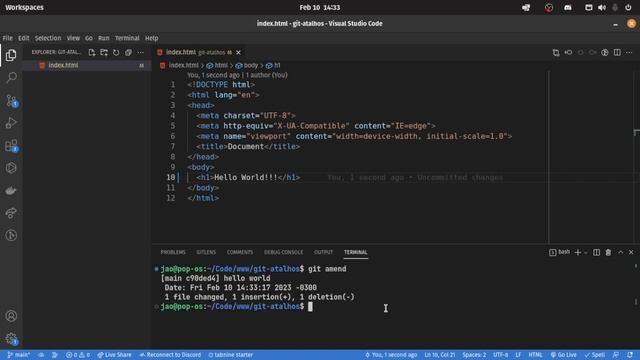Open the Live Share view in activity bar
The width and height of the screenshot is (640, 360).
(11, 213)
